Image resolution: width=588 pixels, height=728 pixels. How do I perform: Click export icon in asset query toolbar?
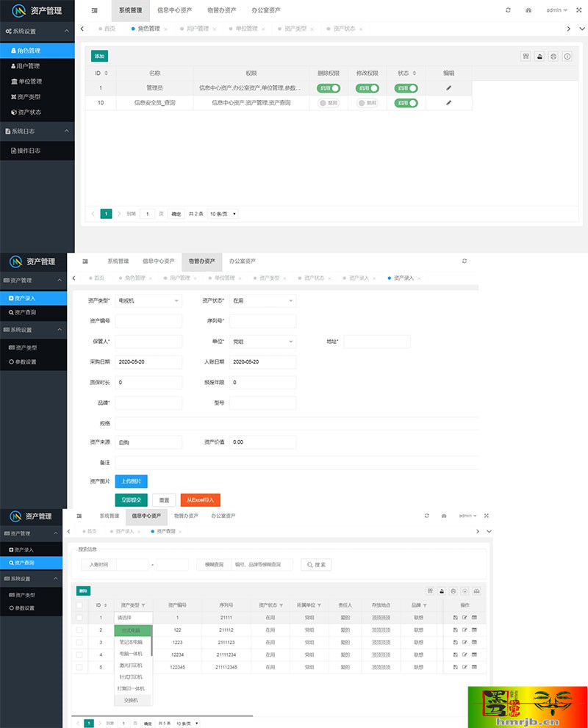coord(442,591)
